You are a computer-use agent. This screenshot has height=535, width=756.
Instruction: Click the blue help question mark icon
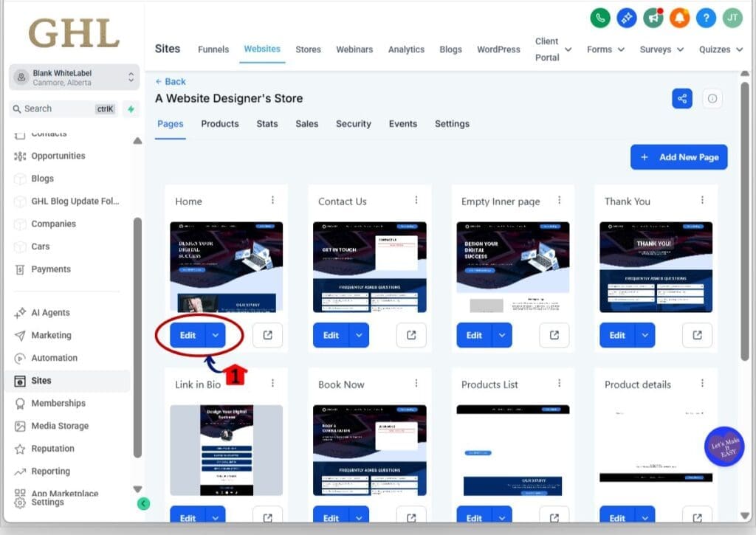[x=706, y=18]
